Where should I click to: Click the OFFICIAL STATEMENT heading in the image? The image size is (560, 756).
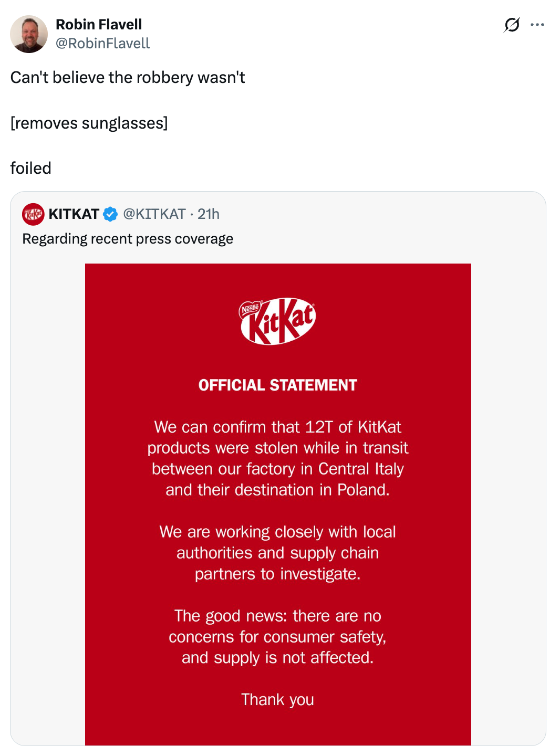tap(278, 384)
